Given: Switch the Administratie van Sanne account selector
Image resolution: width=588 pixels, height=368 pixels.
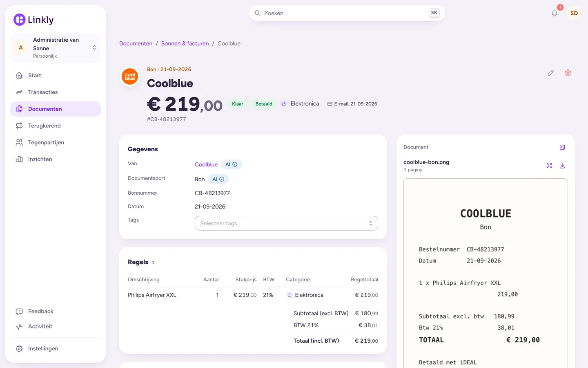Looking at the screenshot, I should 56,48.
